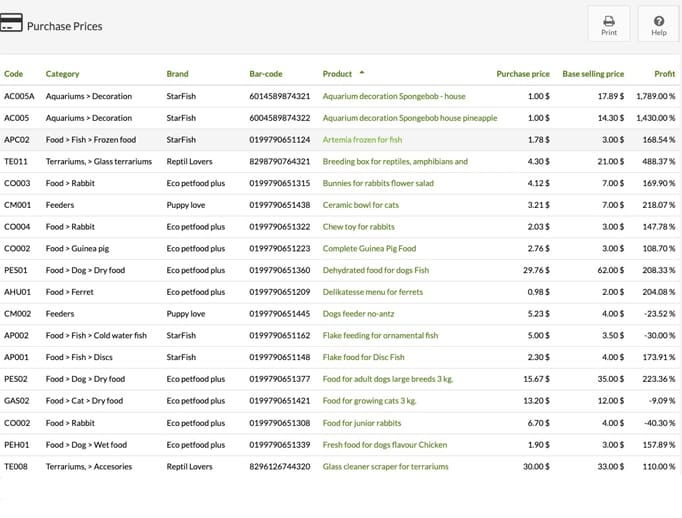Screen dimensions: 682x518
Task: Open Complete Guinea Pig Food product
Action: 369,248
